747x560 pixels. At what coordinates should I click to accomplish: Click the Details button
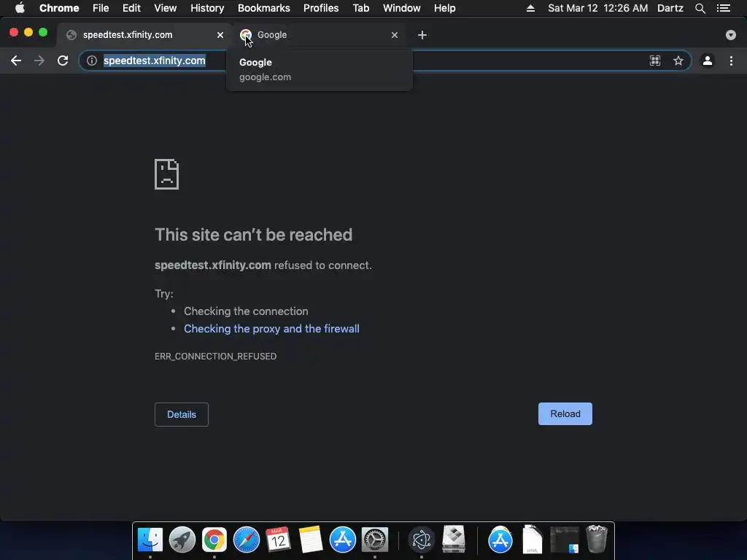[182, 415]
